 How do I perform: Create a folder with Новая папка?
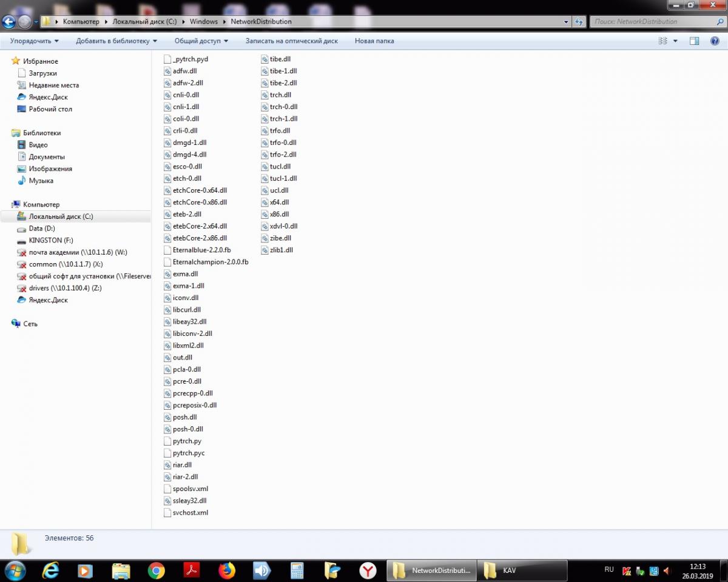374,41
